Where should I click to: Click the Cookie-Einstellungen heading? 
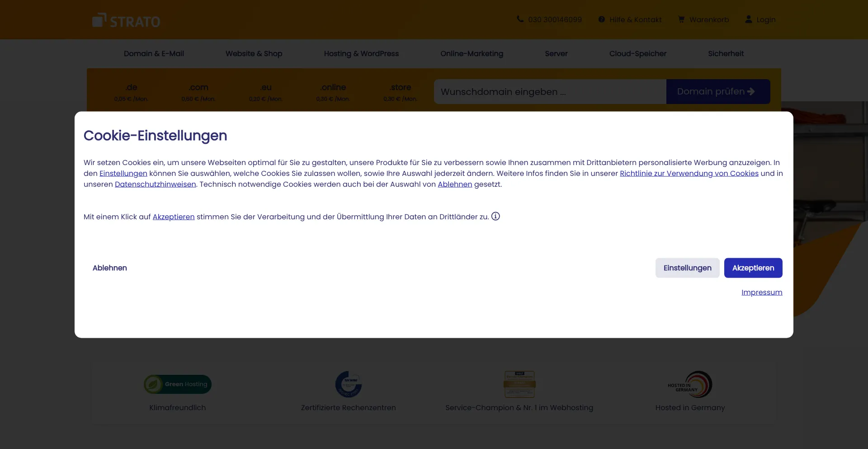[156, 136]
